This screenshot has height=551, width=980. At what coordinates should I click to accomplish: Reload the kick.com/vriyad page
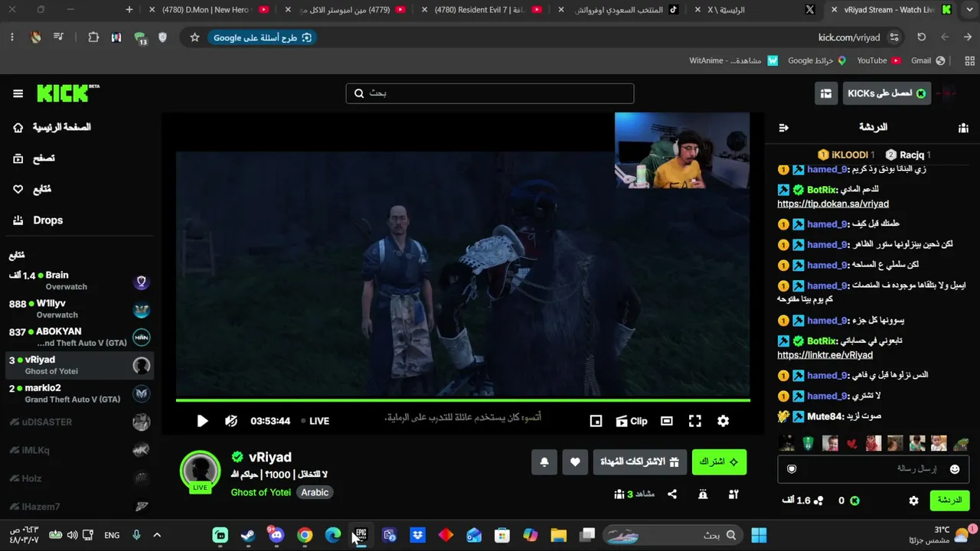coord(922,37)
